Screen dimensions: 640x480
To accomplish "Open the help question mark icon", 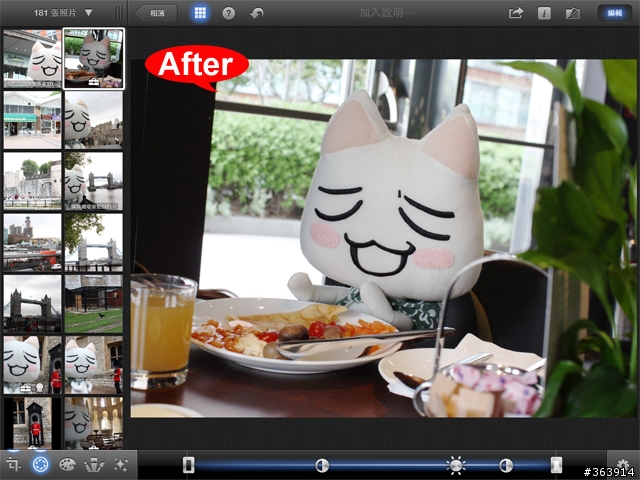I will 229,13.
